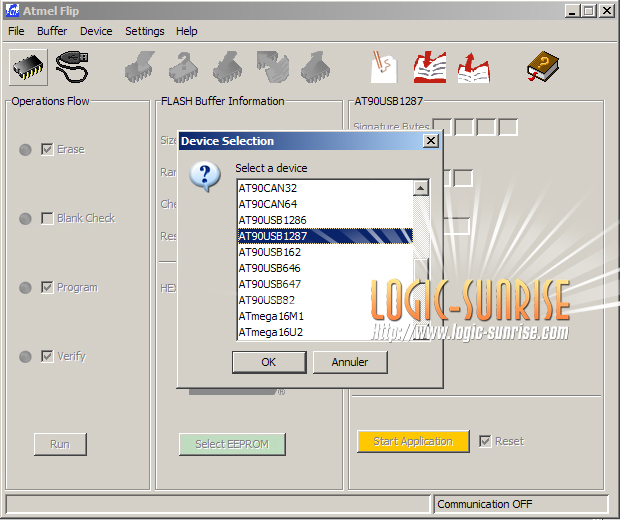Click the Select EEPROM button
The width and height of the screenshot is (620, 520).
pos(232,444)
